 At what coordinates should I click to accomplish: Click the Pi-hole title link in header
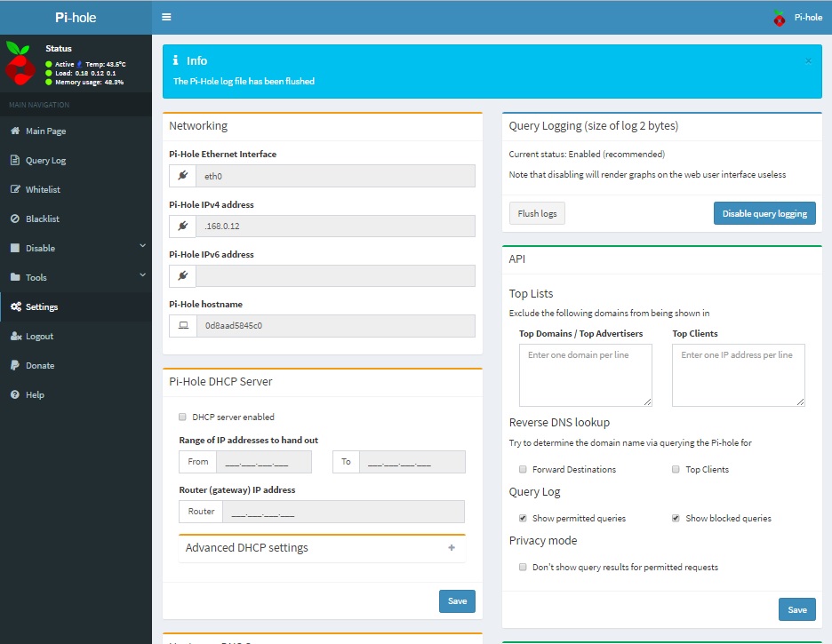click(76, 18)
